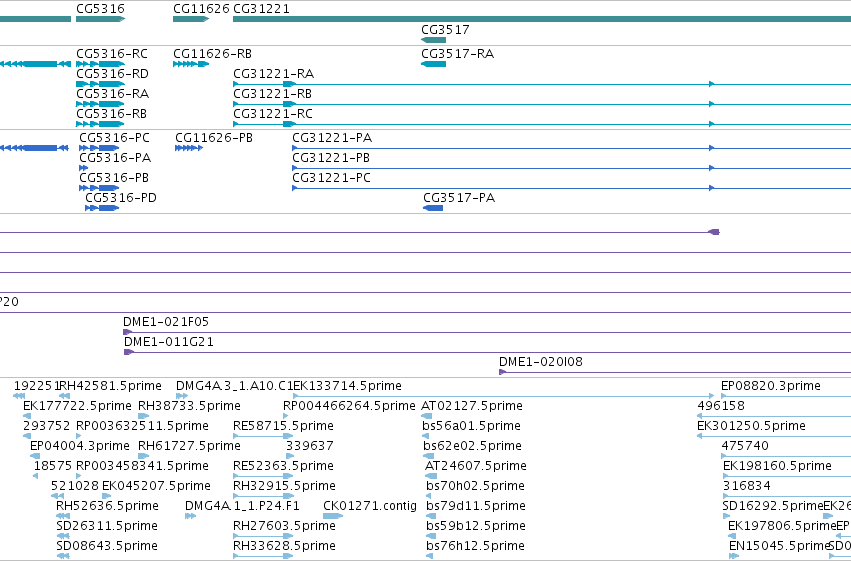
Task: Click the CG31221-RA transcript label
Action: [274, 74]
